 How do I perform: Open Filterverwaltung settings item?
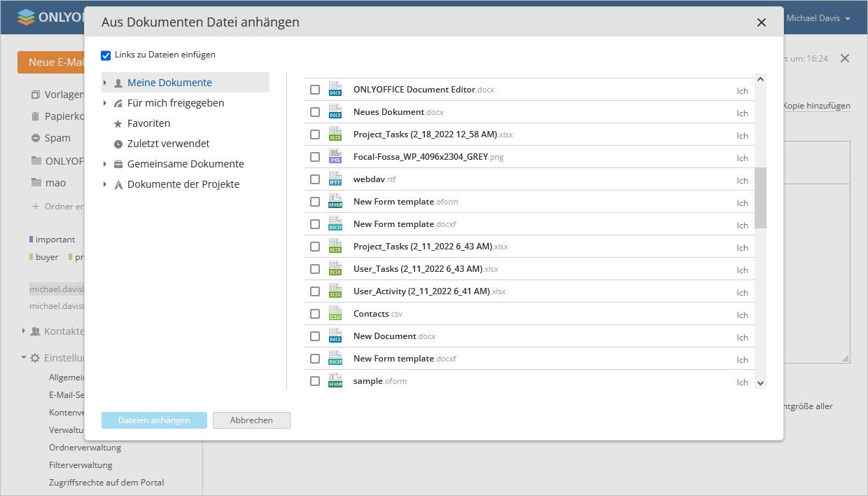pyautogui.click(x=80, y=465)
